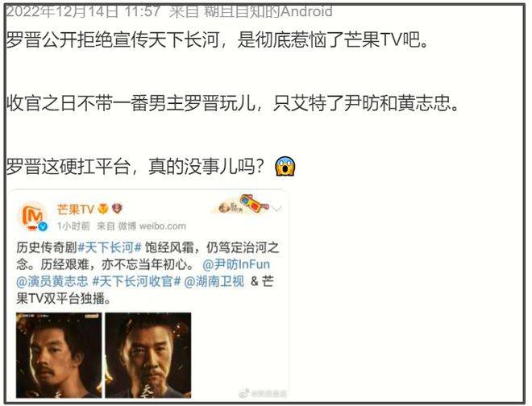532x406 pixels.
Task: Open the post options chevron dropdown
Action: click(277, 209)
